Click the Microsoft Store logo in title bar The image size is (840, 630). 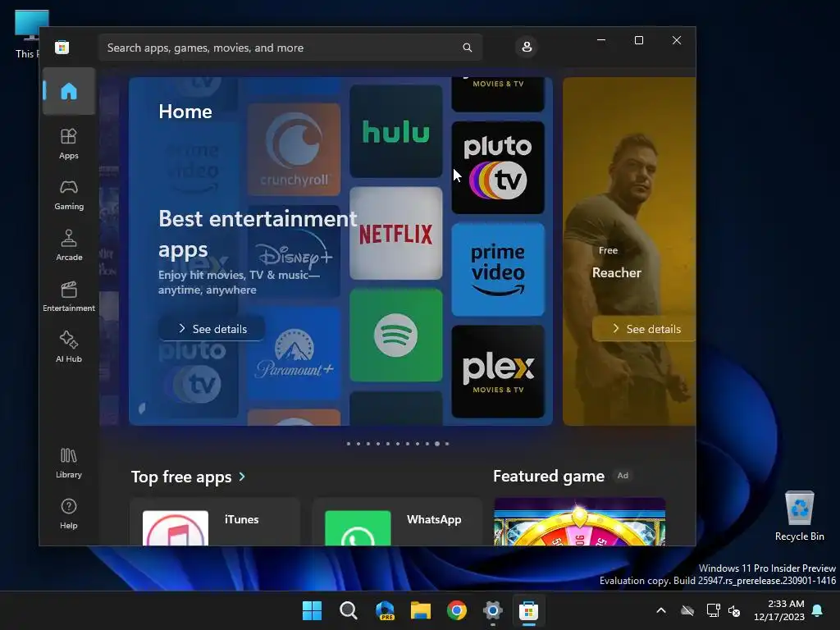coord(62,47)
